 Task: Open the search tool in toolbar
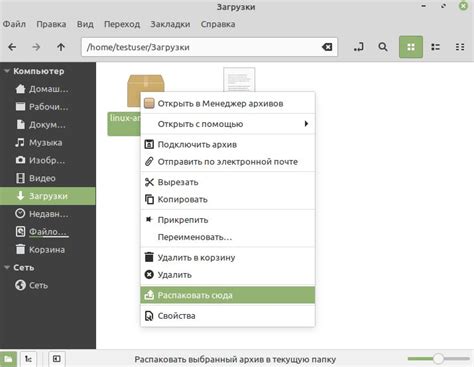pos(383,47)
